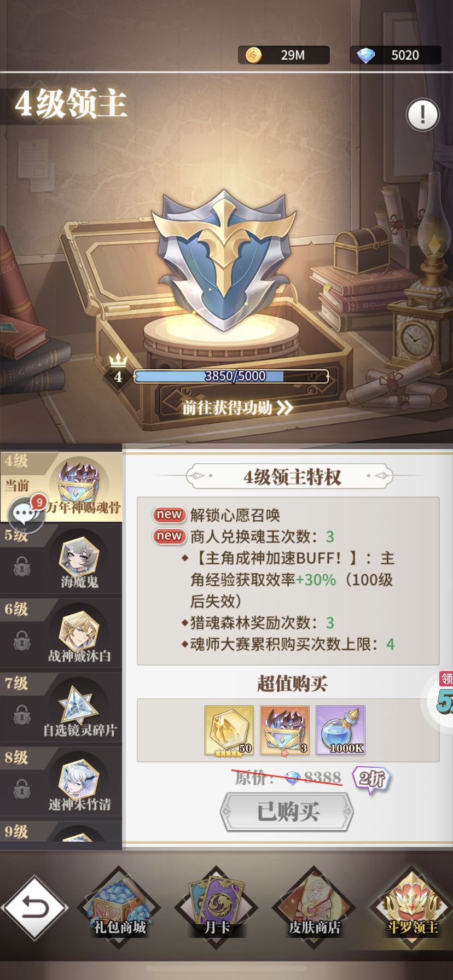Image resolution: width=453 pixels, height=980 pixels.
Task: Click the back arrow diamond button
Action: coord(35,908)
